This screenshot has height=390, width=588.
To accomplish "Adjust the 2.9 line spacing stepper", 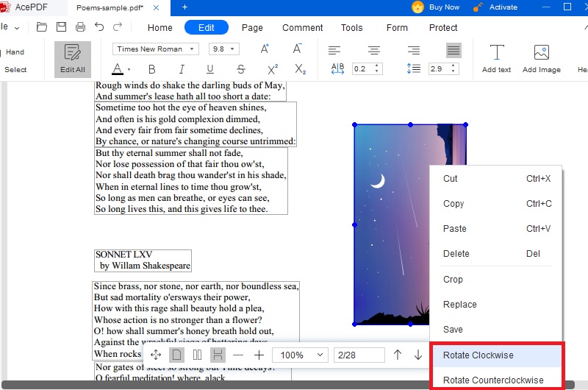I will click(x=453, y=68).
